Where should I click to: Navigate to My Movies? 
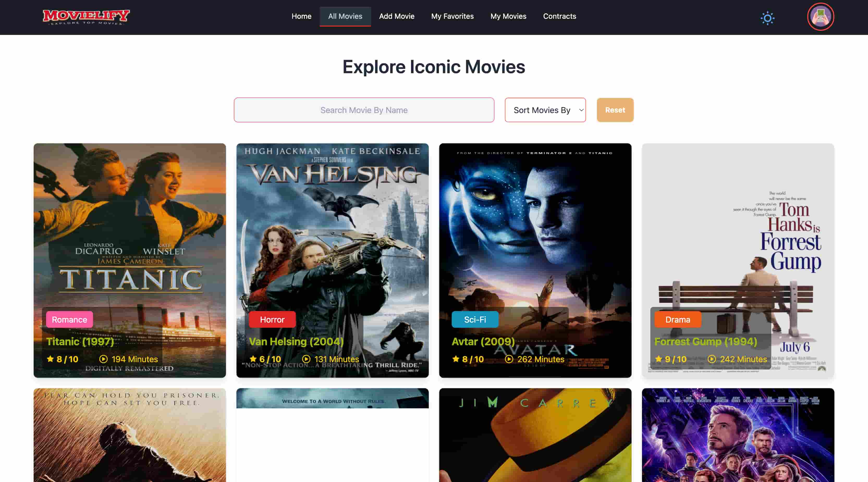508,16
